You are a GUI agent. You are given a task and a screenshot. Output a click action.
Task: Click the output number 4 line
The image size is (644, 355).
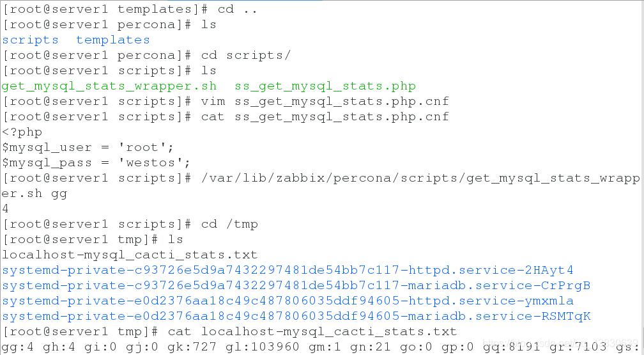click(5, 209)
